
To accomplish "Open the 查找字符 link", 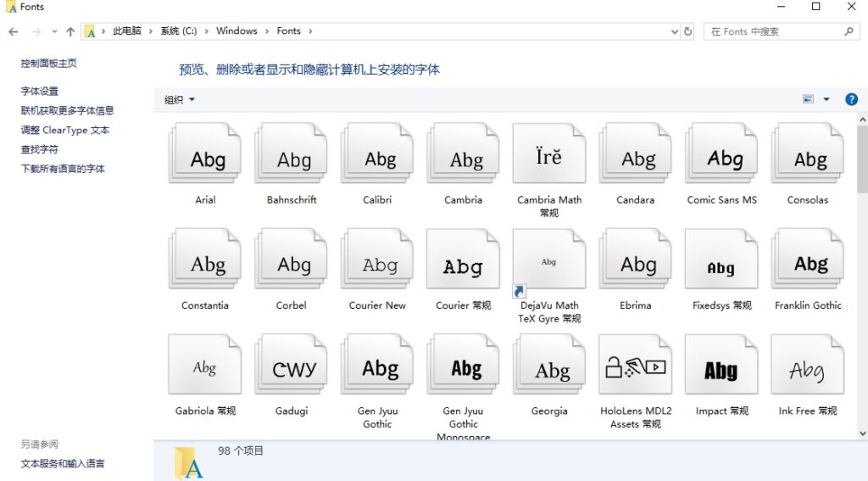I will click(39, 149).
